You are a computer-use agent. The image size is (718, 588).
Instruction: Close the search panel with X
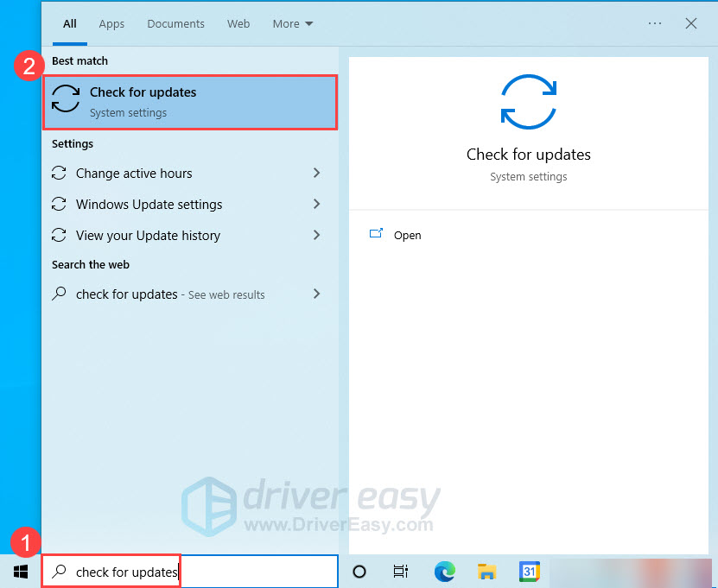coord(691,24)
